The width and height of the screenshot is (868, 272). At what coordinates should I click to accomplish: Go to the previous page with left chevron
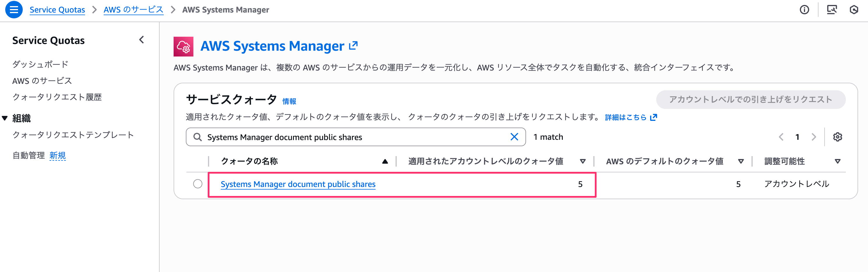pos(781,137)
